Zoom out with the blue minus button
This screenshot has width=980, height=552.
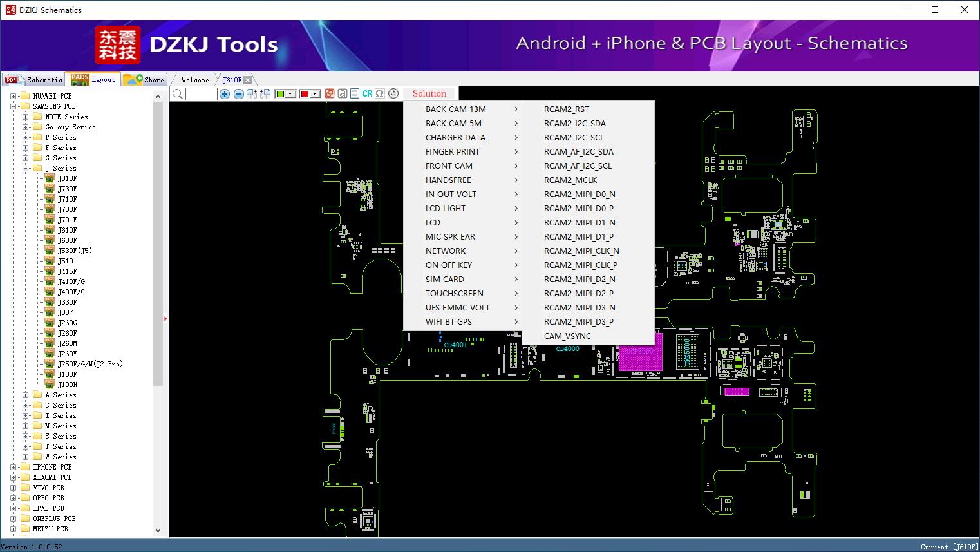239,94
